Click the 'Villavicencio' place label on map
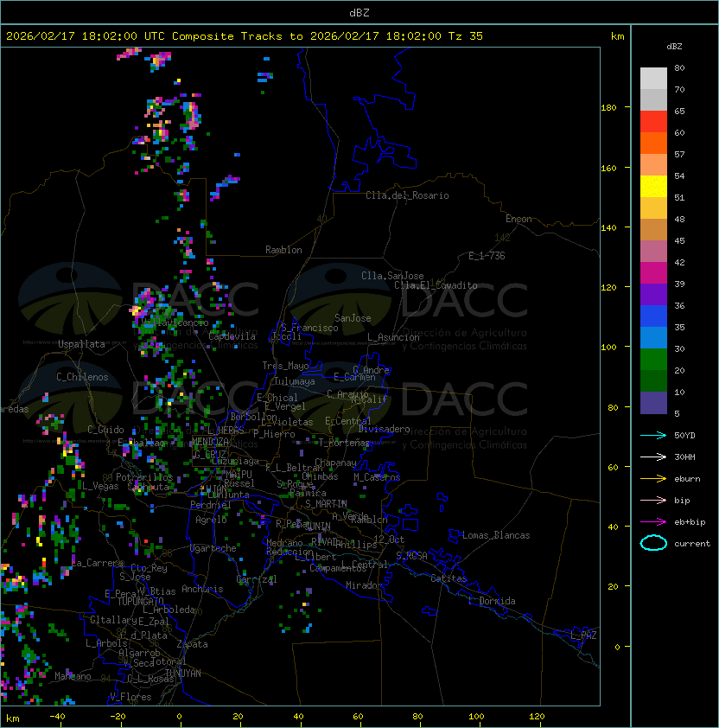The height and width of the screenshot is (728, 719). tap(175, 322)
